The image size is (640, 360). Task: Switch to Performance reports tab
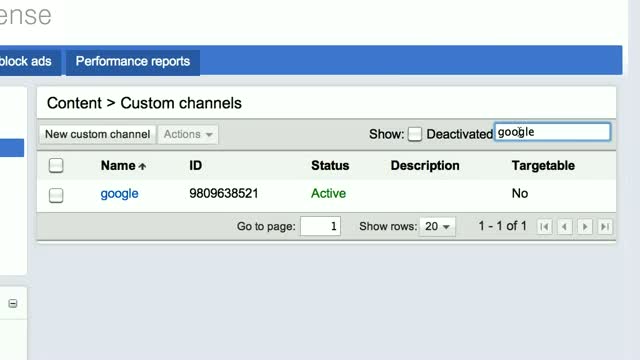pos(133,62)
